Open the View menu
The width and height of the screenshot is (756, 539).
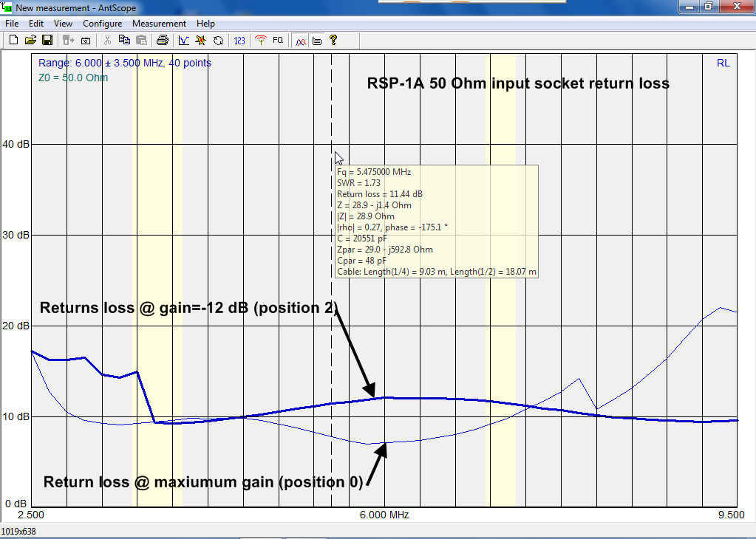(63, 24)
